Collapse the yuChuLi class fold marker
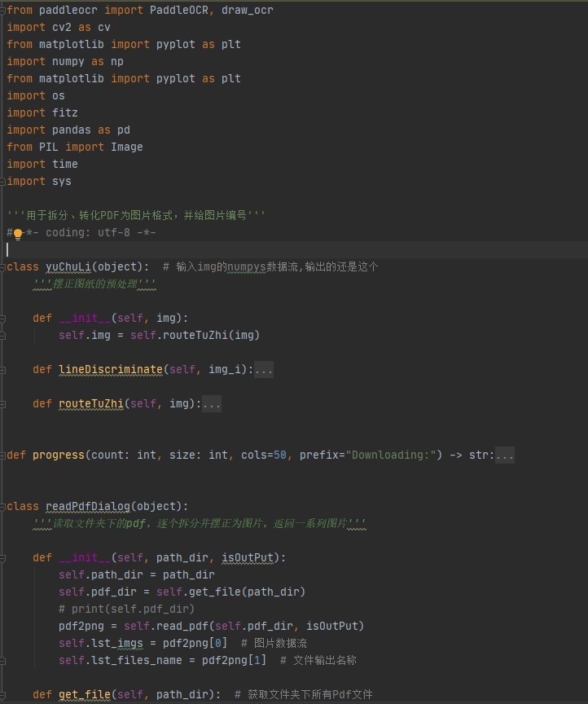This screenshot has width=588, height=704. [2, 267]
